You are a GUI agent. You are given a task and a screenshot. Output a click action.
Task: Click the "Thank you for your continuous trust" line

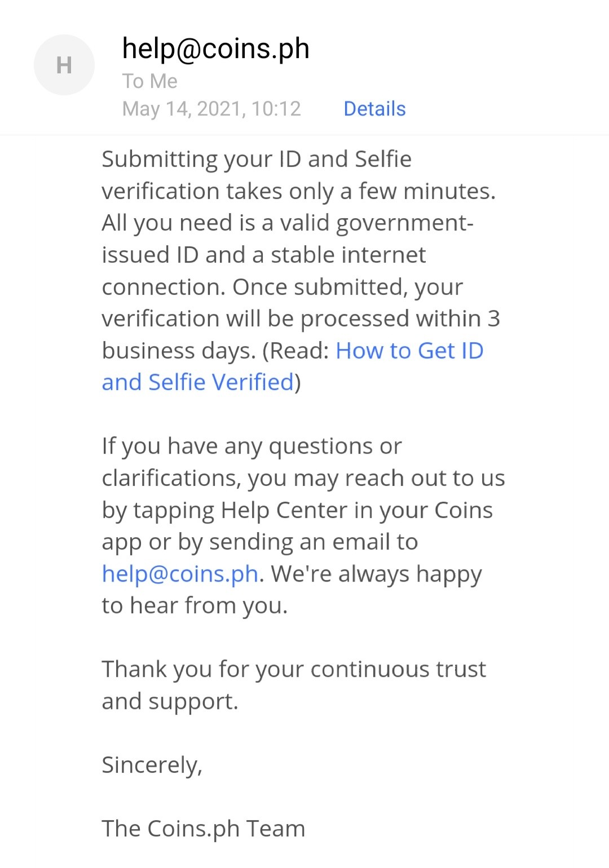tap(294, 670)
